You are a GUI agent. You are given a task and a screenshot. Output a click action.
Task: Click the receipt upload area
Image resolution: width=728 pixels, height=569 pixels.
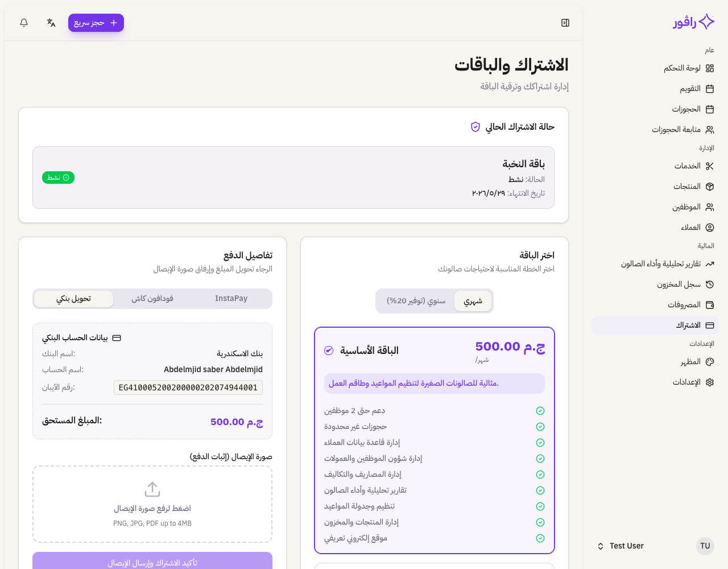click(152, 504)
